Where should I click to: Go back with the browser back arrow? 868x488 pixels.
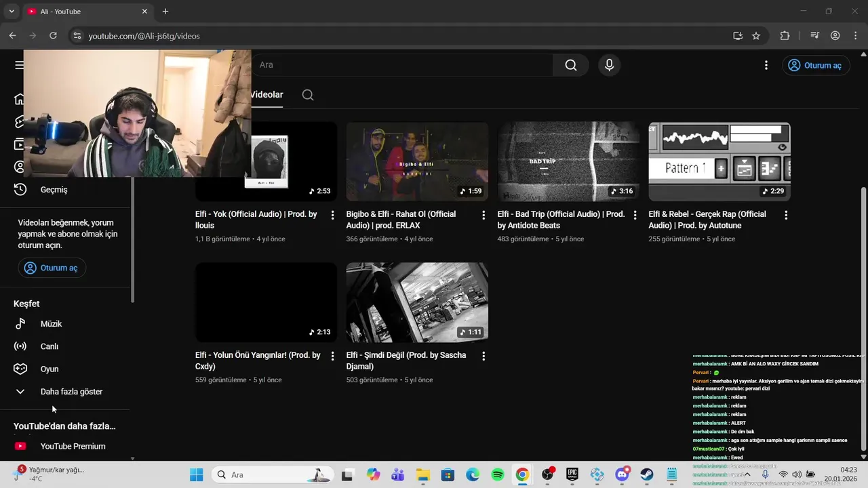[x=12, y=36]
